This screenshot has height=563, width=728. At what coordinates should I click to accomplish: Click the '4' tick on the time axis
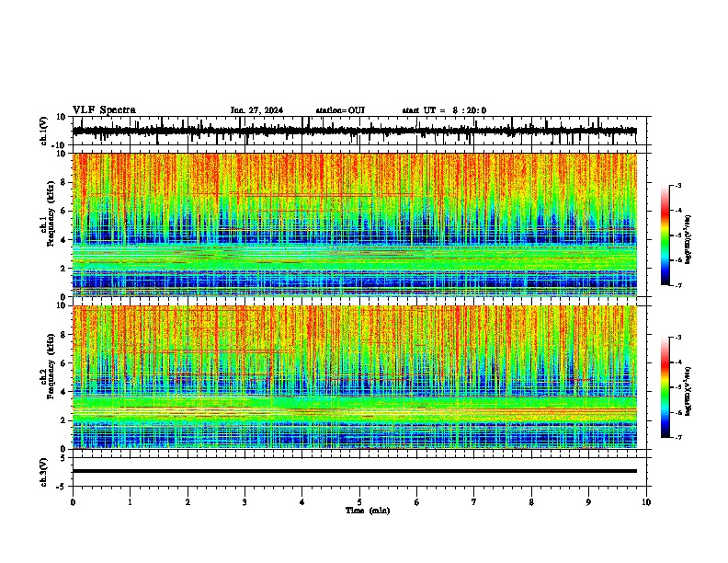(x=302, y=502)
